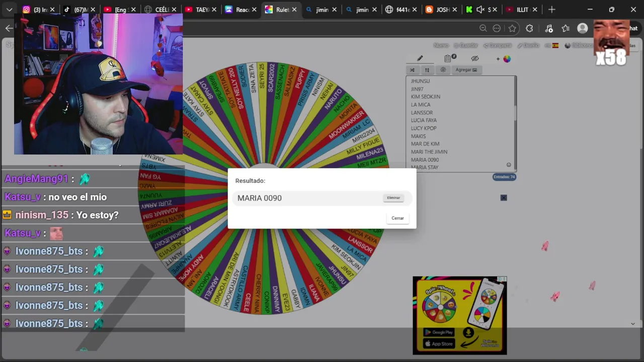Open the results clipboard tab
The height and width of the screenshot is (362, 644).
point(448,58)
